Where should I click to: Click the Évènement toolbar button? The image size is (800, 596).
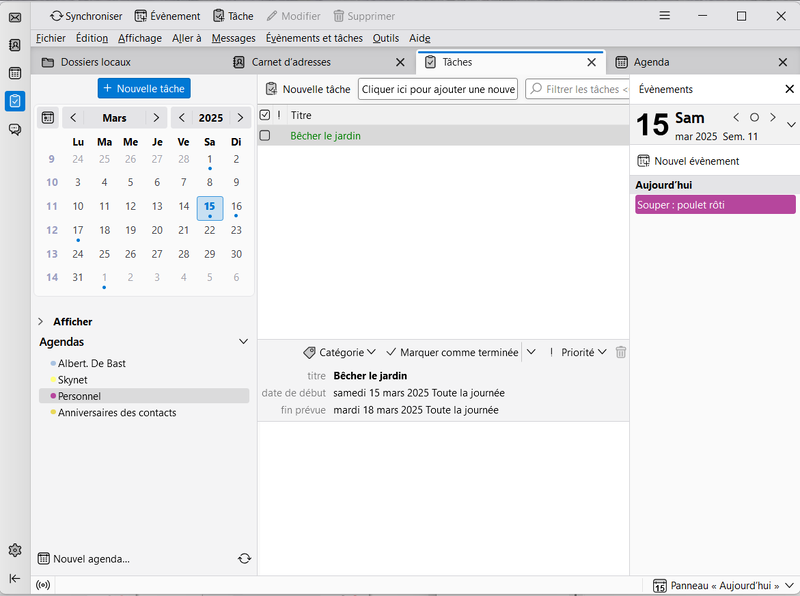(167, 16)
